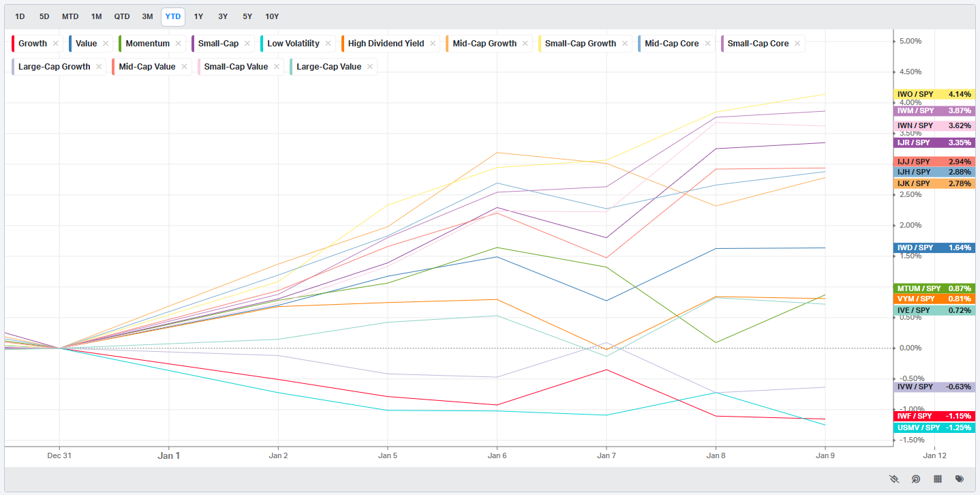This screenshot has height=495, width=980.
Task: Toggle the Small-Cap Core legend label
Action: coord(758,44)
